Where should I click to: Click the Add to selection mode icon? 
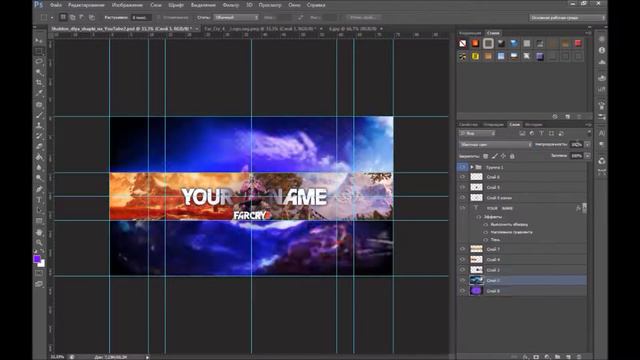(72, 18)
